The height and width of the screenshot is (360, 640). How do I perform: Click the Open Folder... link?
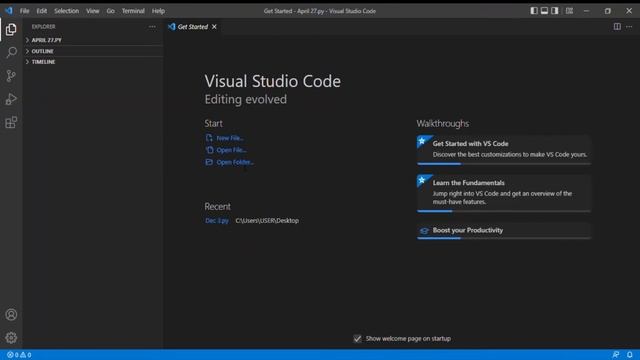(235, 162)
